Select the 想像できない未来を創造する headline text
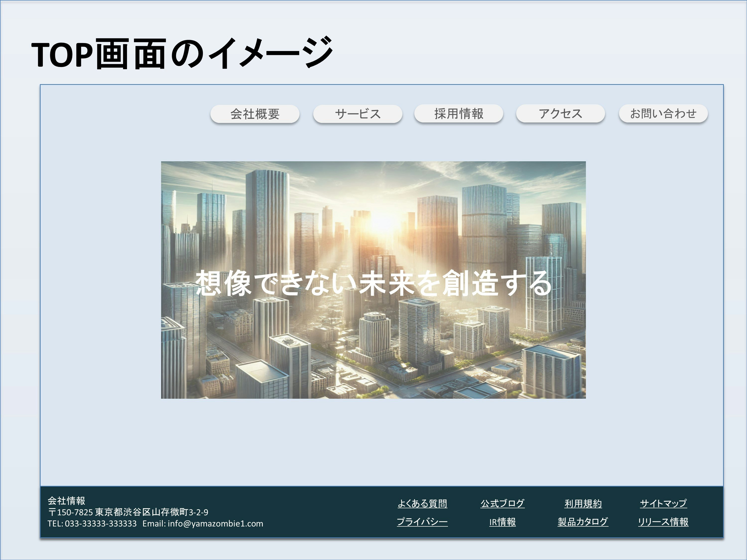This screenshot has height=560, width=747. (x=373, y=283)
